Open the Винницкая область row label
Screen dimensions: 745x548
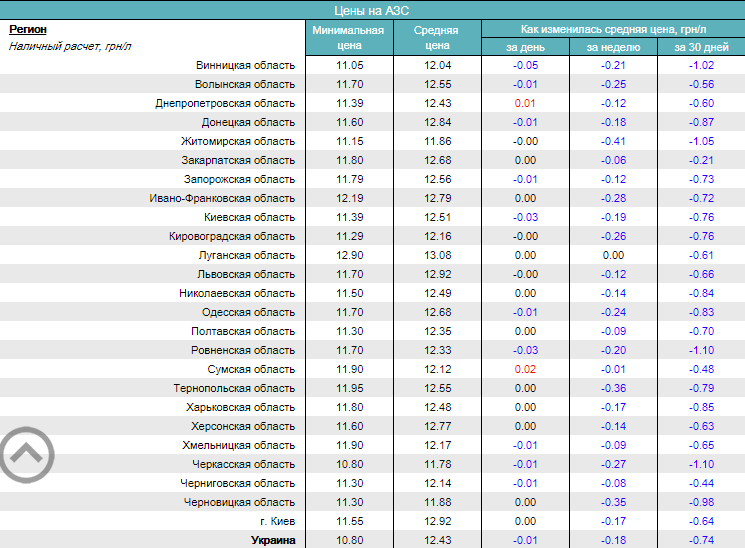(x=245, y=65)
